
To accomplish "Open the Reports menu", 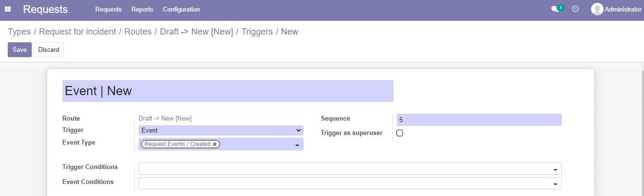I will point(142,9).
